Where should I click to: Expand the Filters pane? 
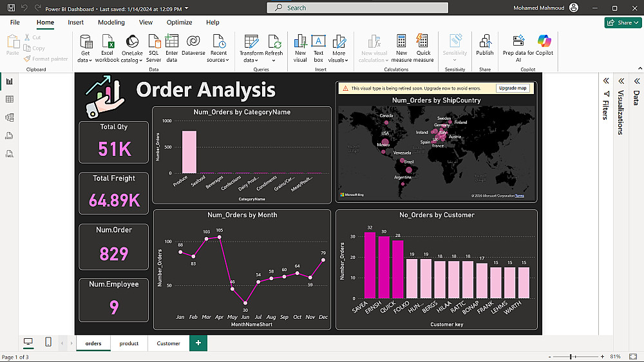pyautogui.click(x=606, y=81)
